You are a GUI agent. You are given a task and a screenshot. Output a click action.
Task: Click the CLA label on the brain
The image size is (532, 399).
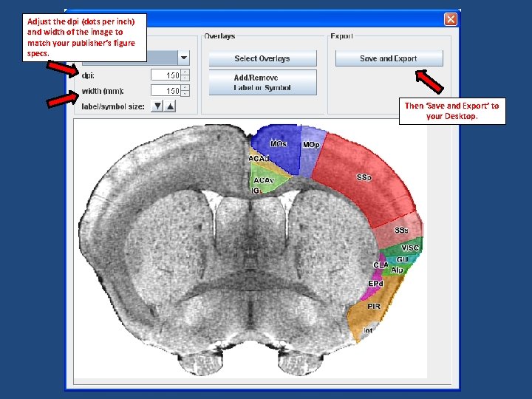coord(381,265)
